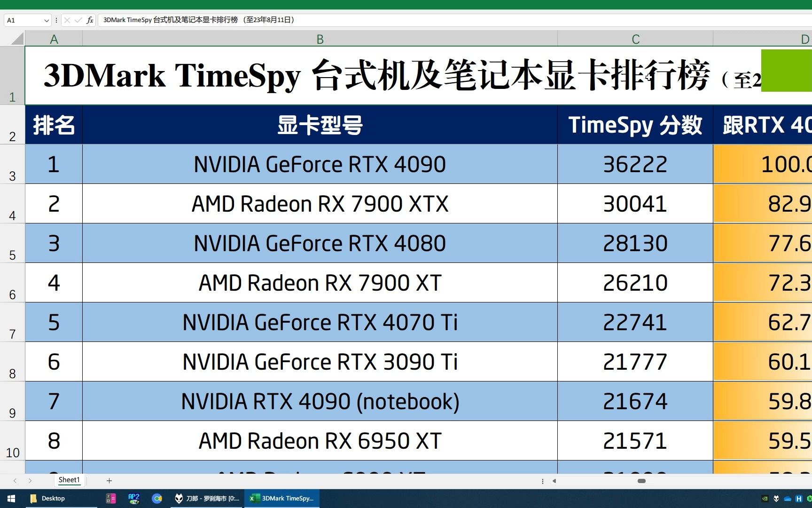
Task: Open the Chrome browser taskbar icon
Action: pos(157,499)
